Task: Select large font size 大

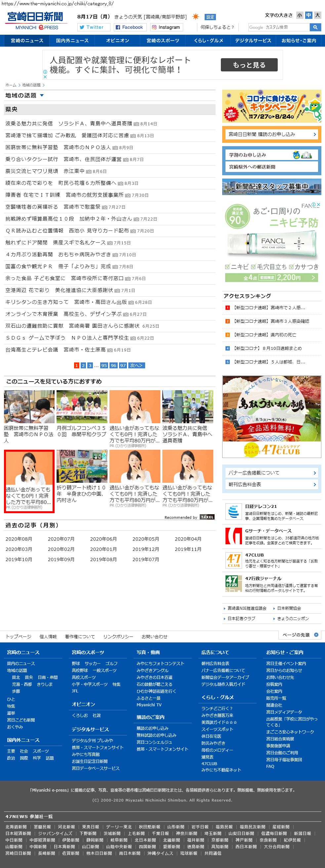Action: click(x=317, y=15)
